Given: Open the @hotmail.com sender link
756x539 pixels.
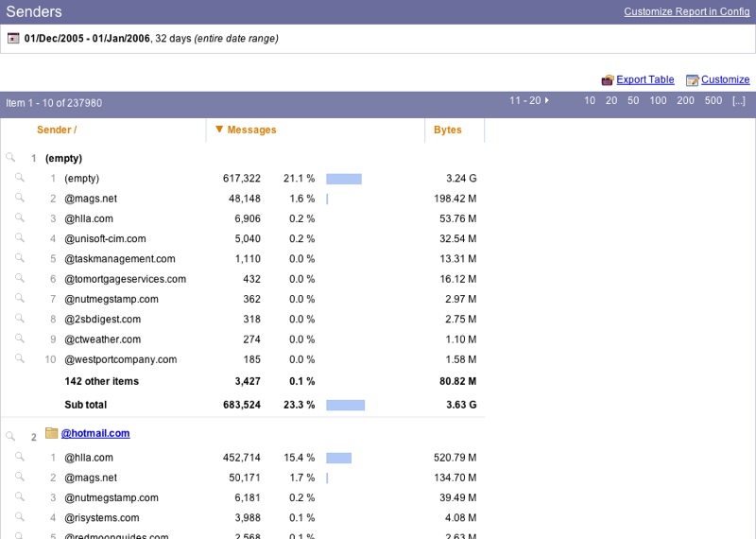Looking at the screenshot, I should [95, 434].
